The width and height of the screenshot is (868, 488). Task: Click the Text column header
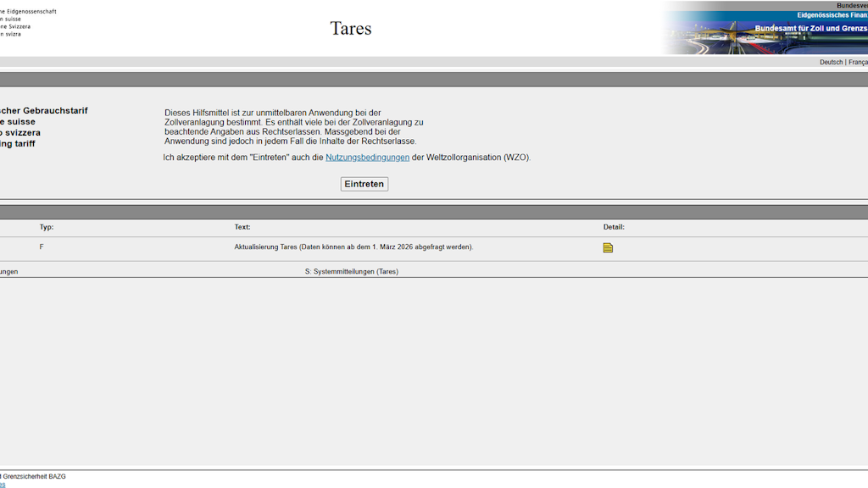tap(242, 226)
